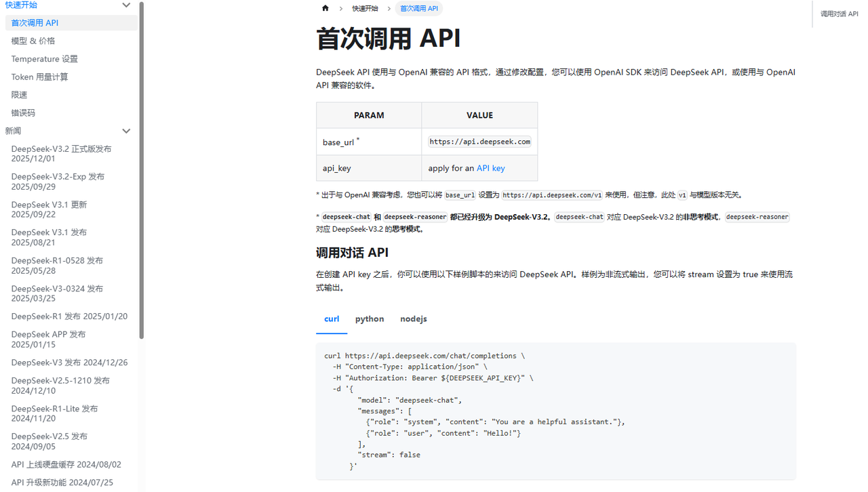868x492 pixels.
Task: Click the "model": "deepseek-chat" code line
Action: tap(410, 400)
